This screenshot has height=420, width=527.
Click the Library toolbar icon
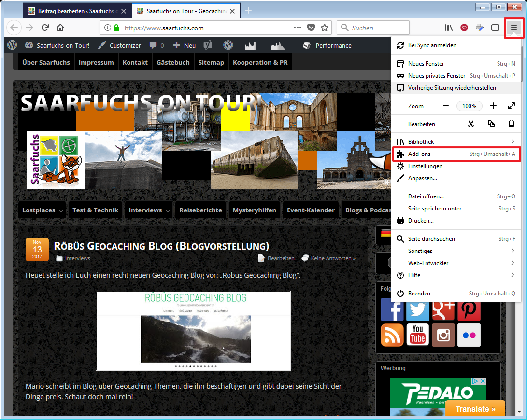coord(449,28)
